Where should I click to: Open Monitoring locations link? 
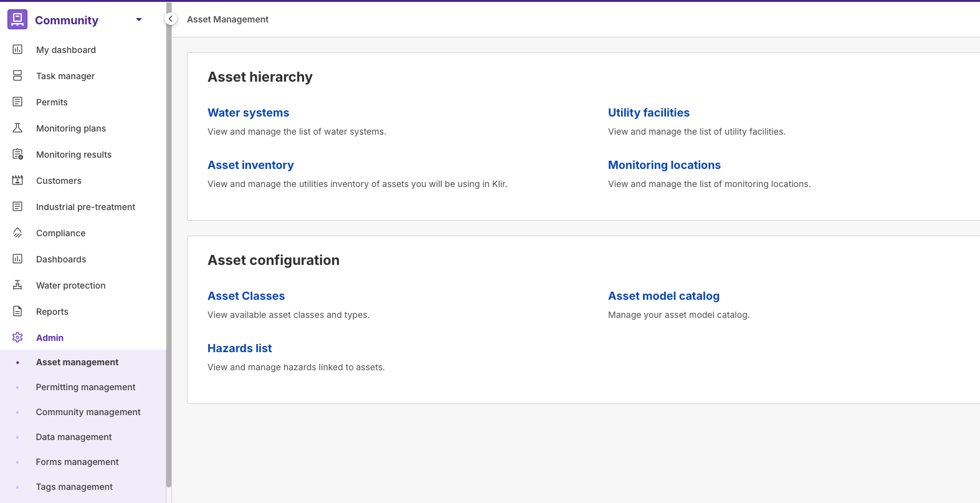[664, 165]
